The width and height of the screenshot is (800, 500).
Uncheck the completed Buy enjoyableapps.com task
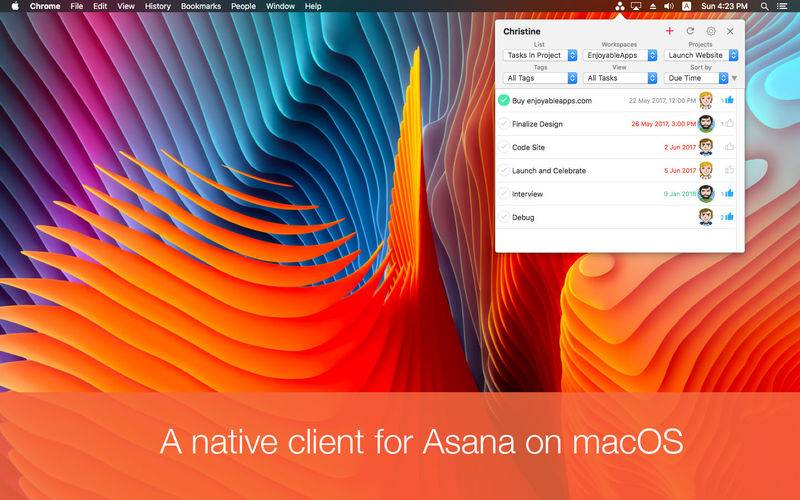pos(504,100)
